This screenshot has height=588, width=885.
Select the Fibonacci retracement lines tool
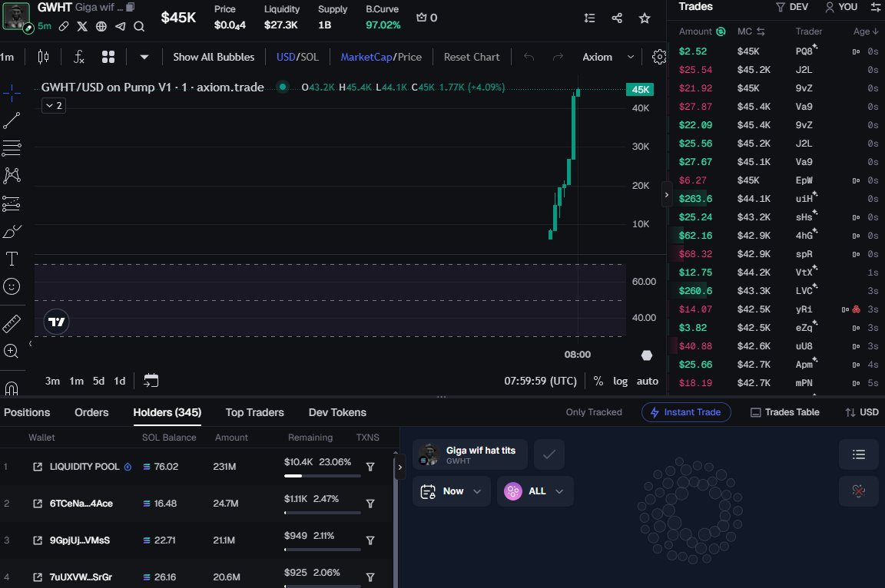12,147
